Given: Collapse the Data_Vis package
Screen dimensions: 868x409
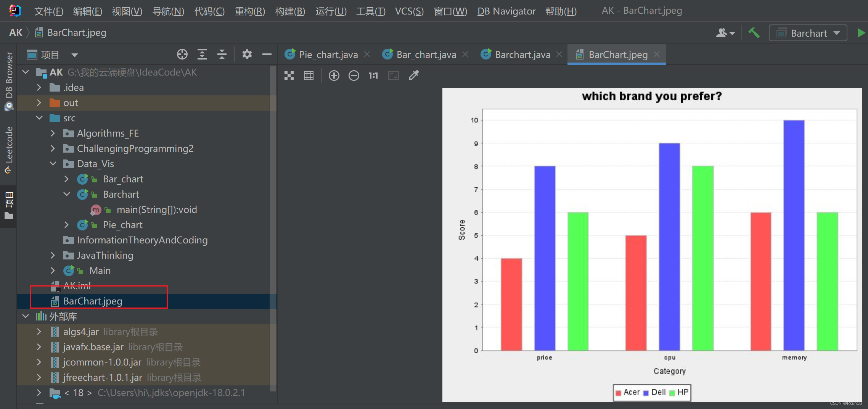Looking at the screenshot, I should [x=53, y=164].
